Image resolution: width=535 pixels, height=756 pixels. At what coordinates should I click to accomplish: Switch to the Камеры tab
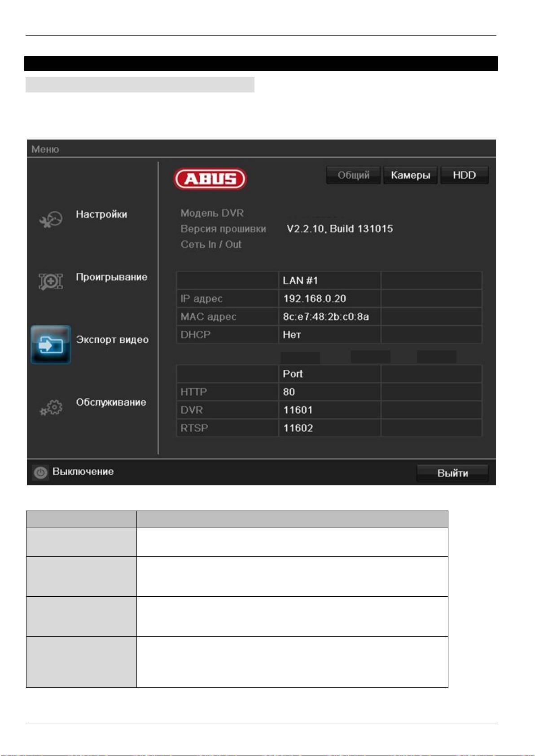410,175
